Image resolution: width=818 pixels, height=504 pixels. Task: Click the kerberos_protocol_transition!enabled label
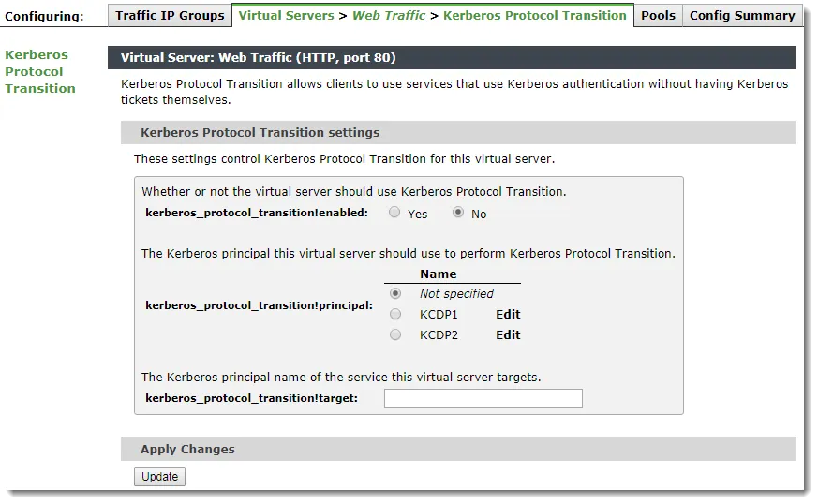257,213
